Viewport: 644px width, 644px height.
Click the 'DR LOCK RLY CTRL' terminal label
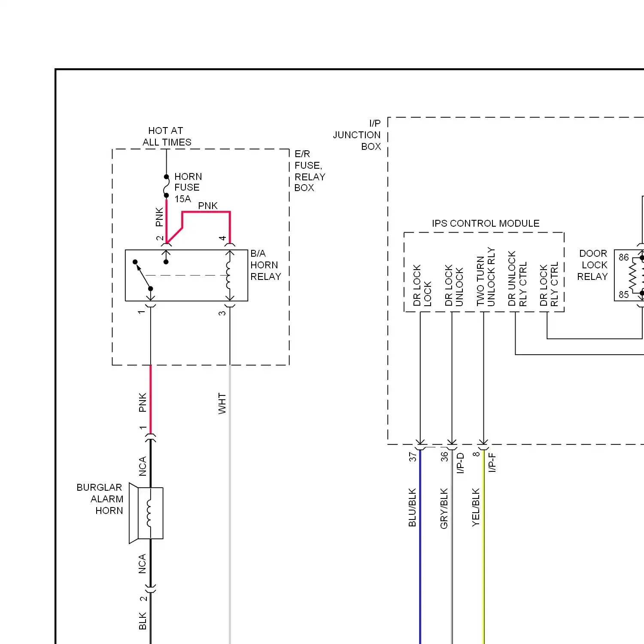tap(549, 284)
